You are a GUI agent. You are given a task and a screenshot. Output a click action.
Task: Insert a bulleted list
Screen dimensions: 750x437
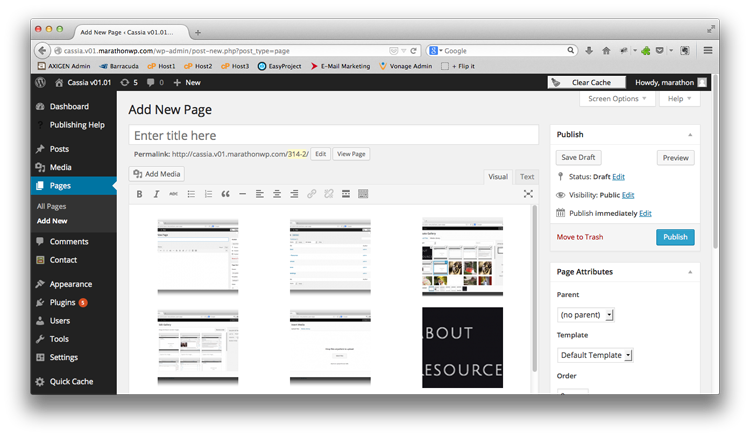[191, 194]
